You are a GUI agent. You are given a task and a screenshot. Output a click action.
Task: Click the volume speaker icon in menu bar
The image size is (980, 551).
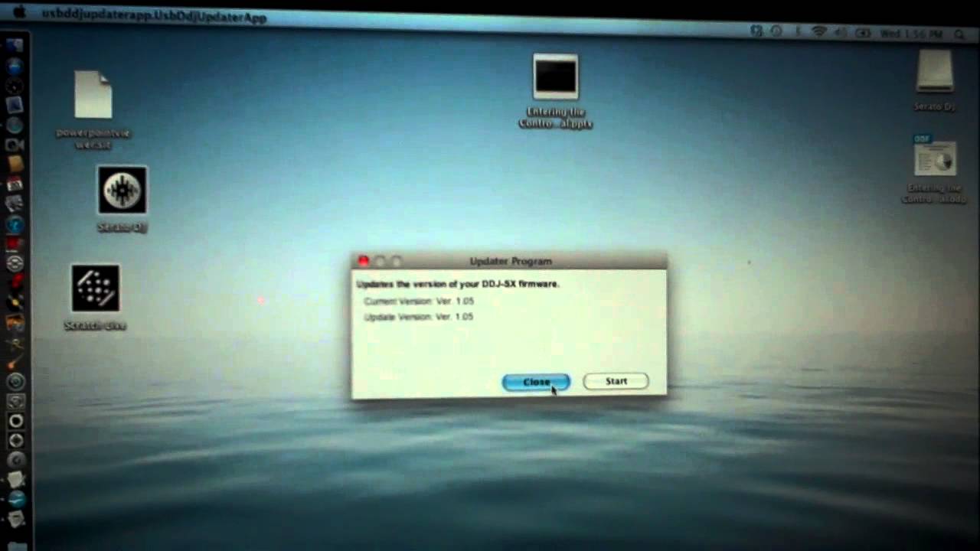pyautogui.click(x=840, y=32)
